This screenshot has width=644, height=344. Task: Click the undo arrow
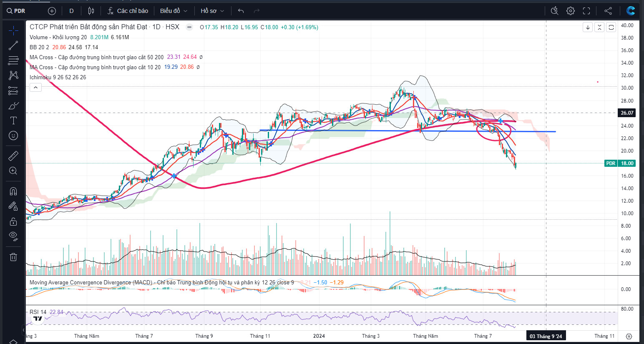(x=241, y=11)
